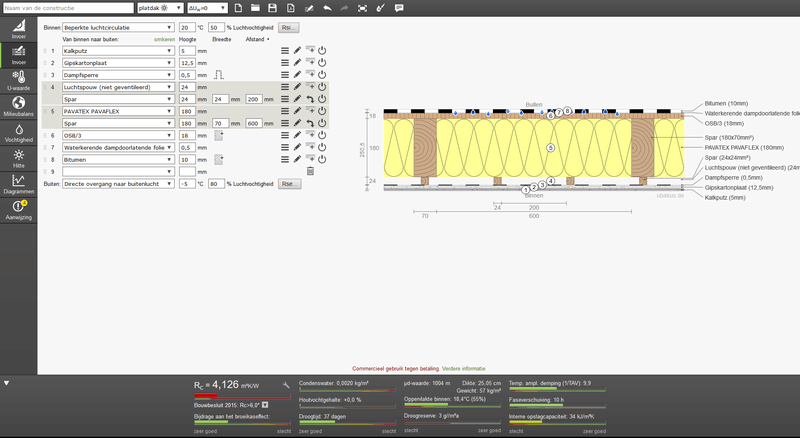Disable PAVATEX PAVAFLEX layer with power icon
The height and width of the screenshot is (438, 800).
coord(322,111)
